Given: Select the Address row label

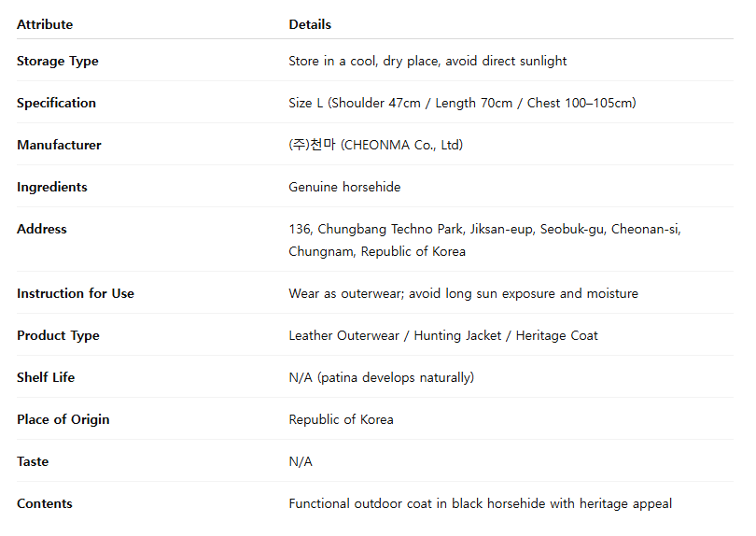Looking at the screenshot, I should pyautogui.click(x=42, y=229).
